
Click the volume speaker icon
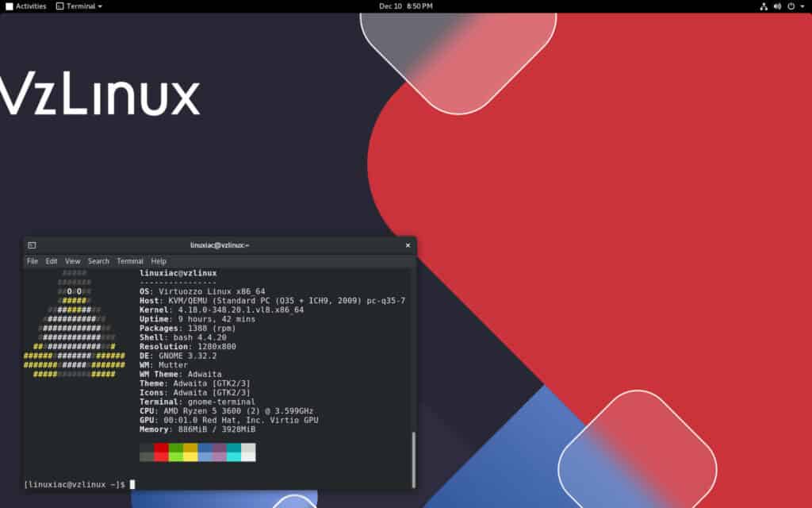coord(777,6)
